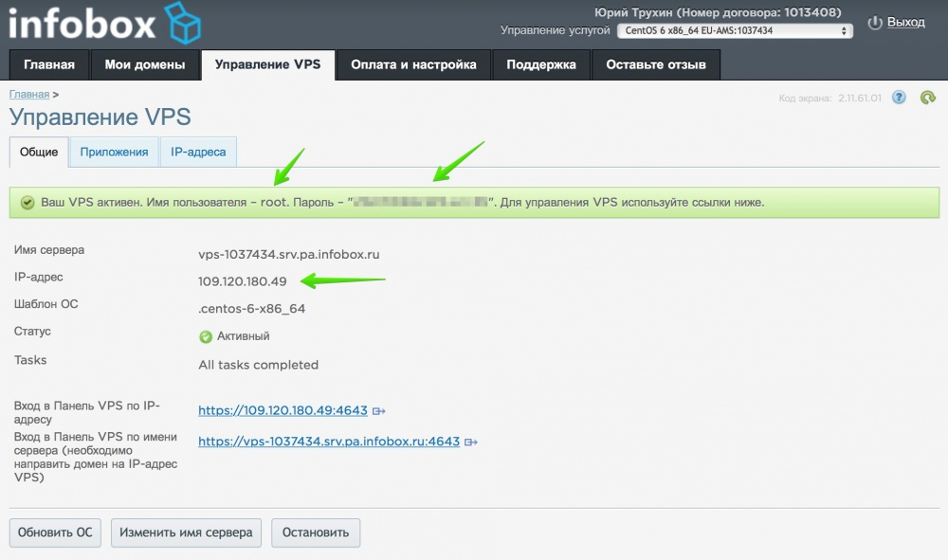948x560 pixels.
Task: Open Оплата и настройка tab
Action: (x=413, y=64)
